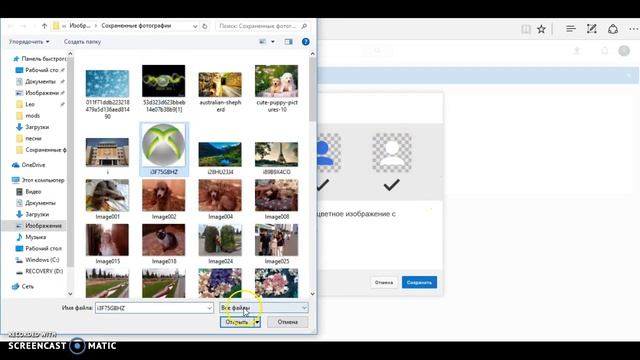
Task: Change view mode icon in dialog toolbar
Action: click(x=262, y=42)
